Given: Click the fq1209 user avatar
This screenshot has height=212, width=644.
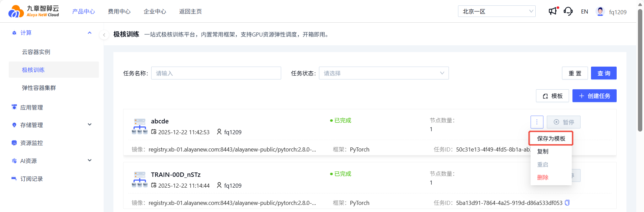Looking at the screenshot, I should (x=600, y=11).
